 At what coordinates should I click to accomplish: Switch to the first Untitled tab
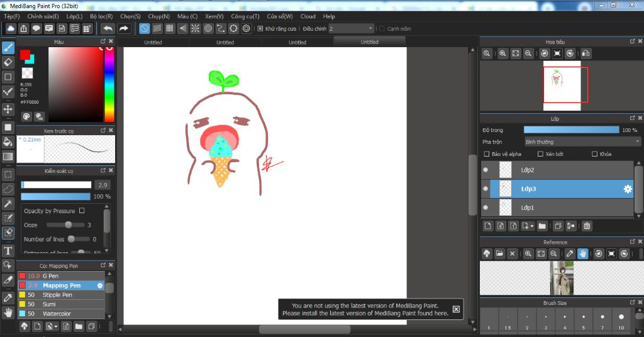[x=153, y=42]
